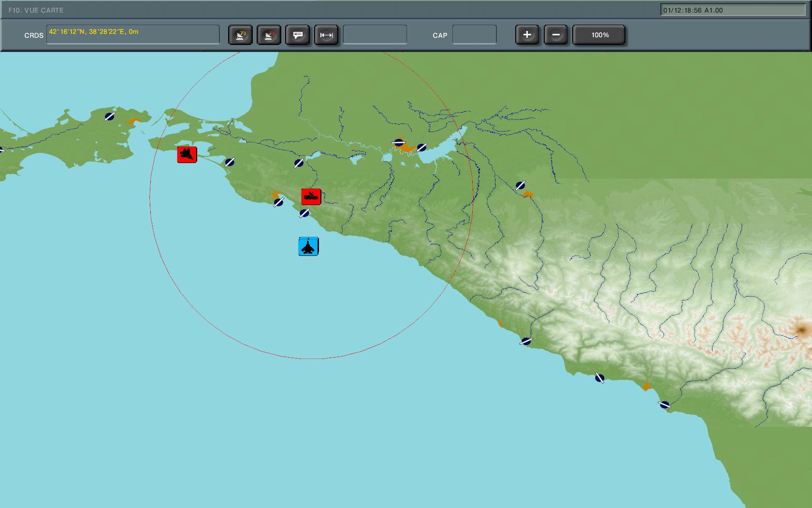This screenshot has height=508, width=812.
Task: Open the message chat bubble button
Action: pyautogui.click(x=298, y=35)
